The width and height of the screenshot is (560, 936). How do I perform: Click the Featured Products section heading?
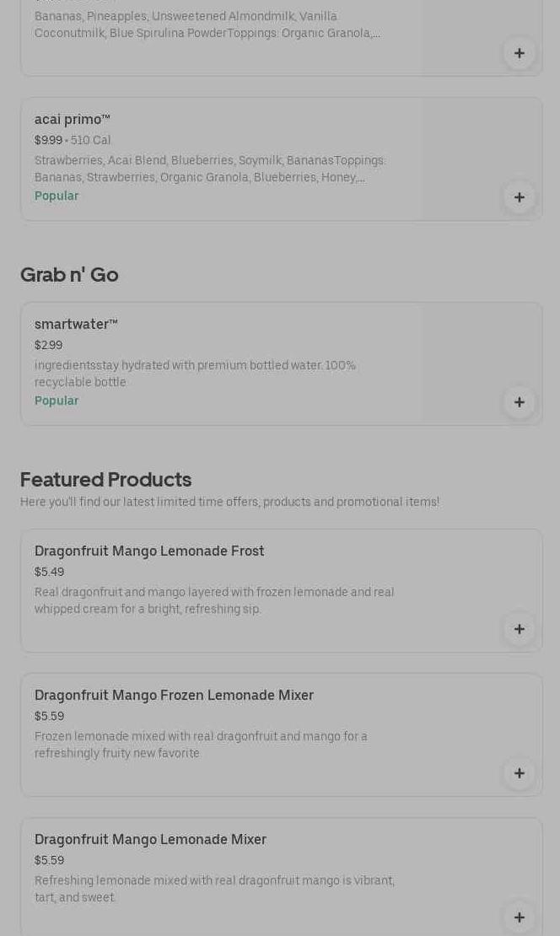(x=105, y=480)
